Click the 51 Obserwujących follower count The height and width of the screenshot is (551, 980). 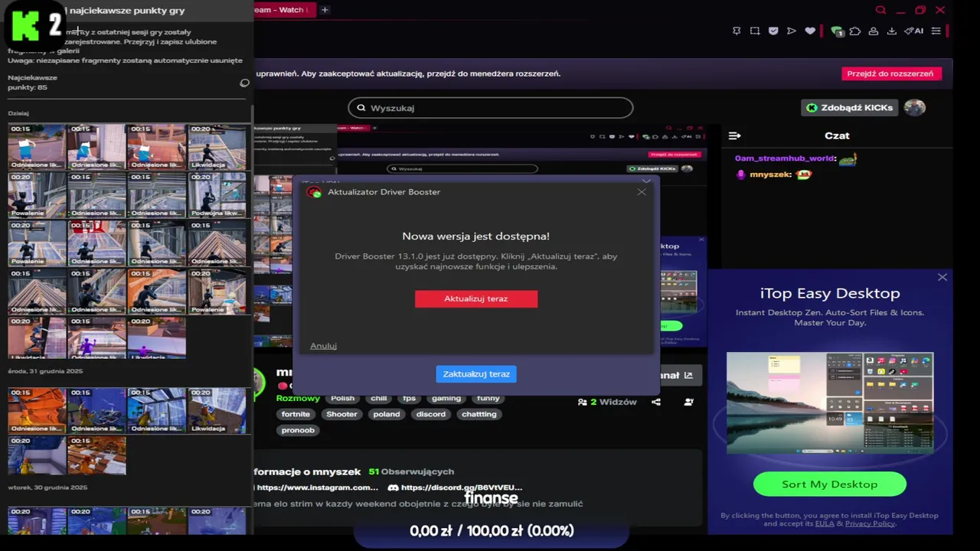click(x=411, y=471)
